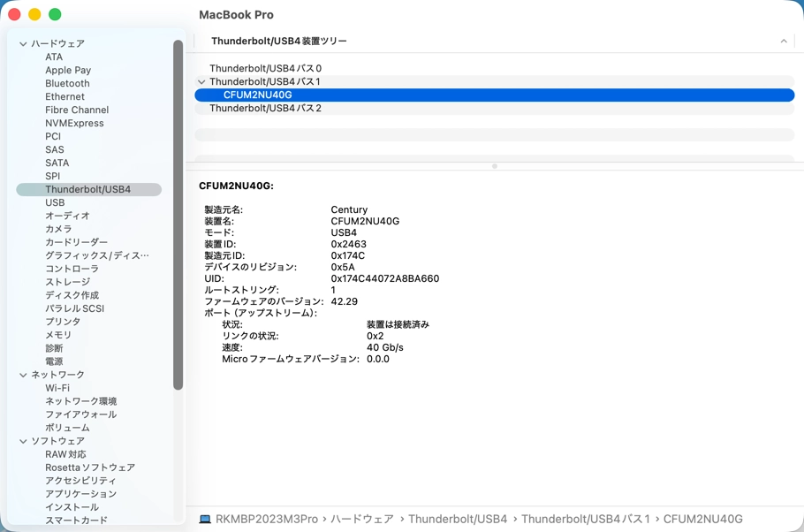This screenshot has height=532, width=804.
Task: Collapse the ハードウェア section in sidebar
Action: click(x=23, y=43)
